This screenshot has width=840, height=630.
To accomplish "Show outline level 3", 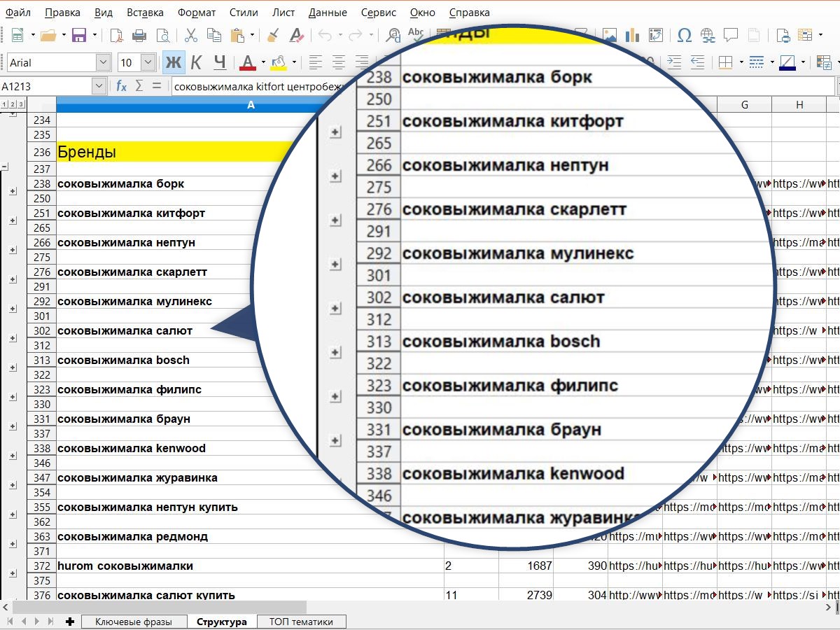I will (x=21, y=105).
